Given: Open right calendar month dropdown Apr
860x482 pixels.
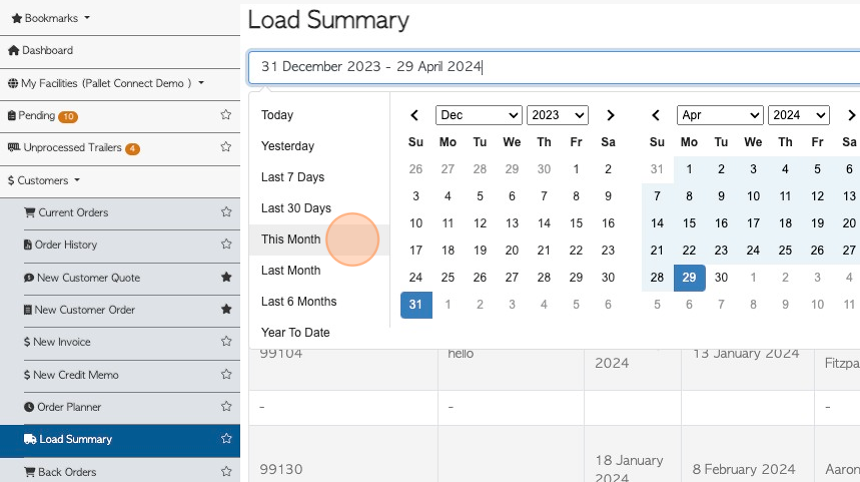Looking at the screenshot, I should point(720,115).
